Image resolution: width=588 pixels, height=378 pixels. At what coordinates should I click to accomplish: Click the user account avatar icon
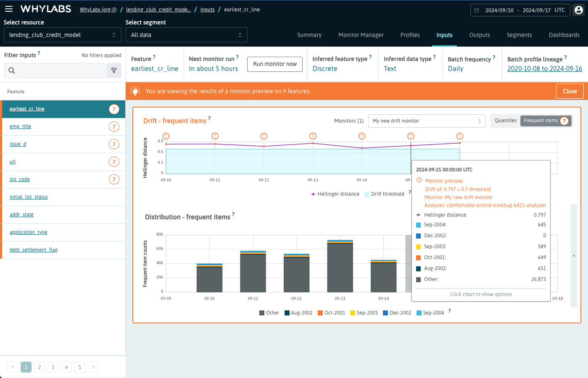coord(579,10)
